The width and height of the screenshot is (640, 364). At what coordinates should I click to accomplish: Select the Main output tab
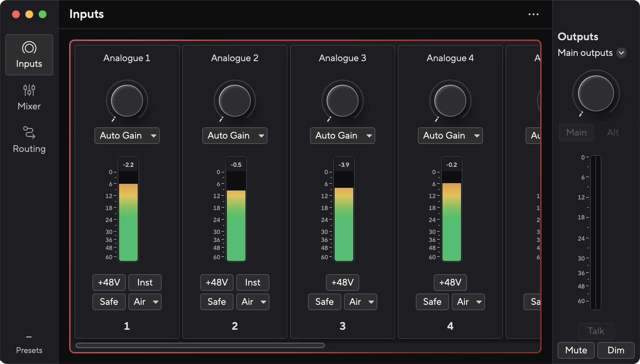point(576,132)
